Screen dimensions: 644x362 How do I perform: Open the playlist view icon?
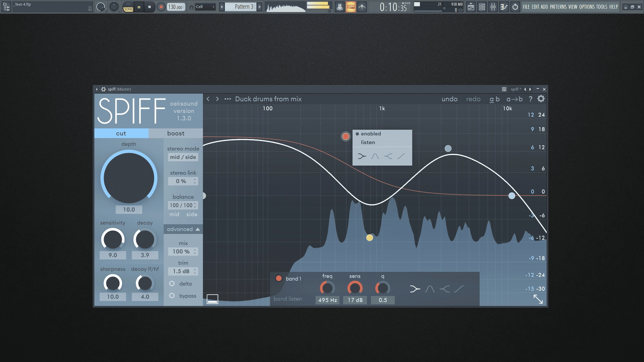(471, 7)
